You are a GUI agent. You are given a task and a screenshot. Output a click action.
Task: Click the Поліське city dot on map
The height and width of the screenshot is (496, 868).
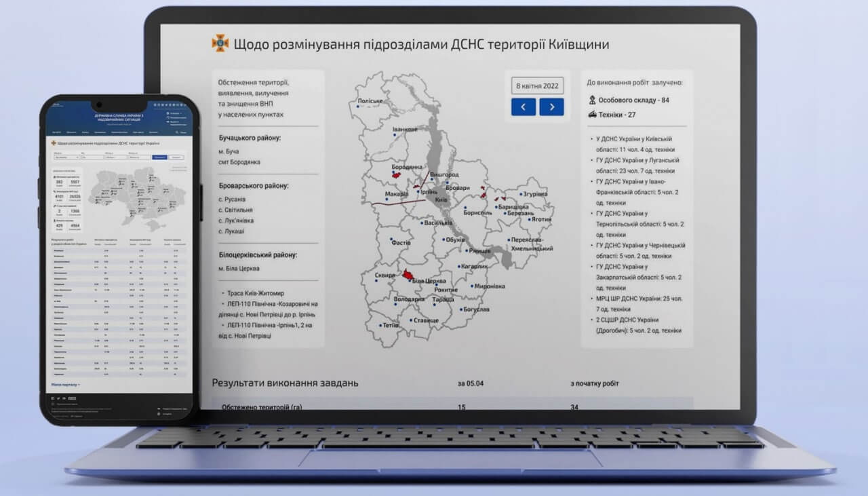(x=359, y=106)
